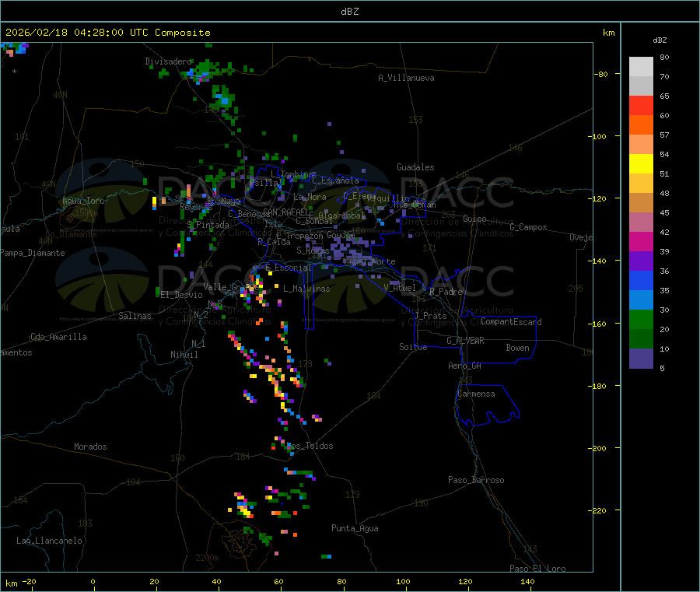
Task: Click the Aero_GA label
Action: [465, 366]
